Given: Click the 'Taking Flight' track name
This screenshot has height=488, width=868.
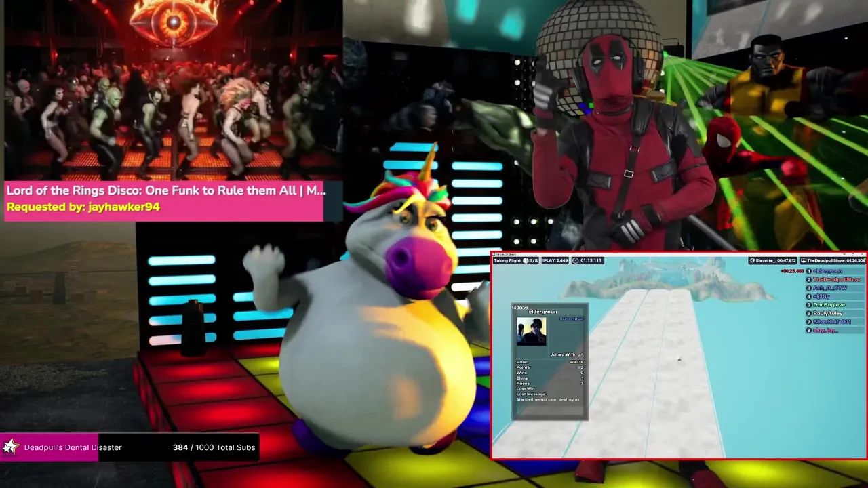Looking at the screenshot, I should click(507, 260).
